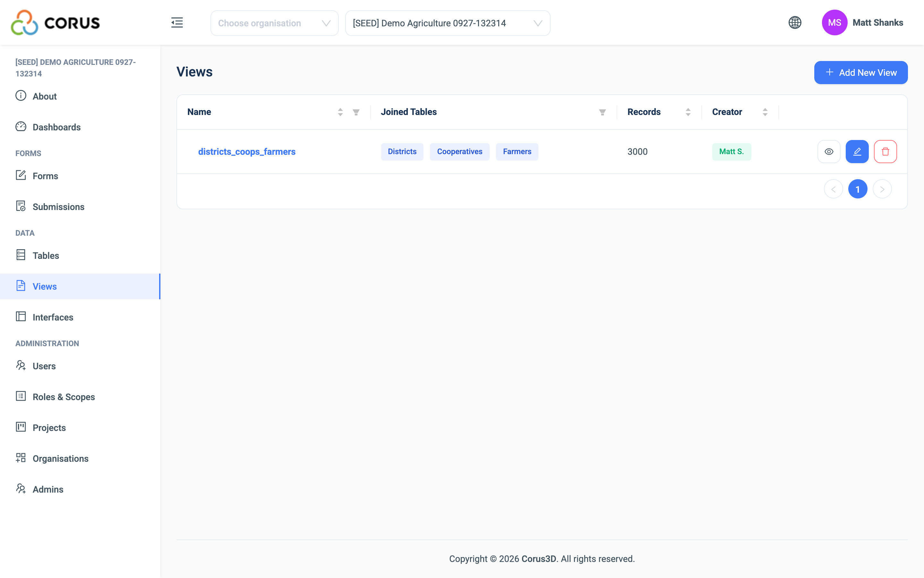Viewport: 924px width, 578px height.
Task: Open the Choose organisation dropdown
Action: point(274,23)
